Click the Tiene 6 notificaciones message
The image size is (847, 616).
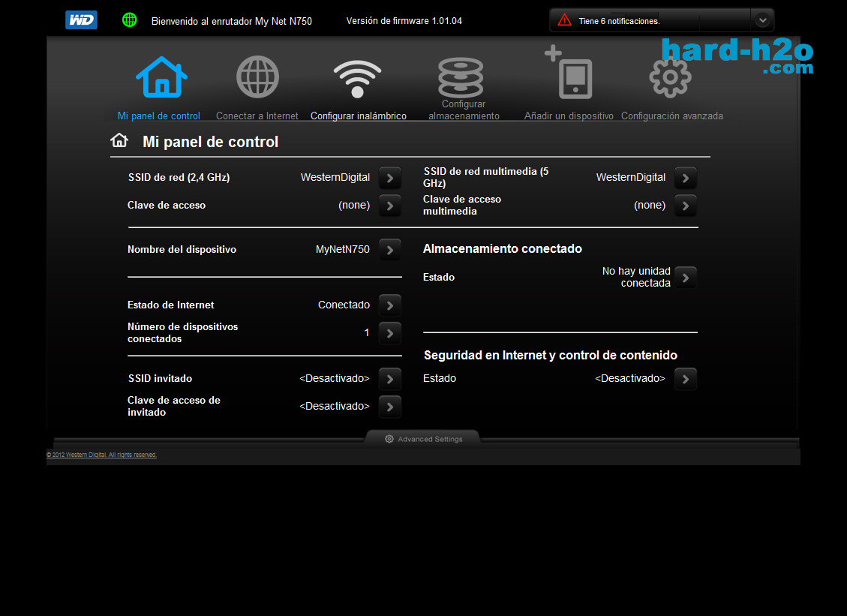(x=619, y=21)
